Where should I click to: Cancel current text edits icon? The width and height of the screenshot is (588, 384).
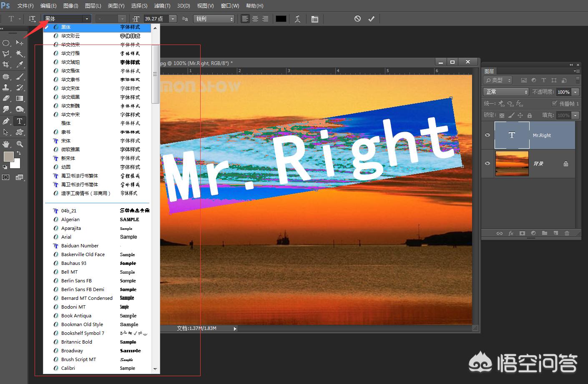(x=357, y=19)
